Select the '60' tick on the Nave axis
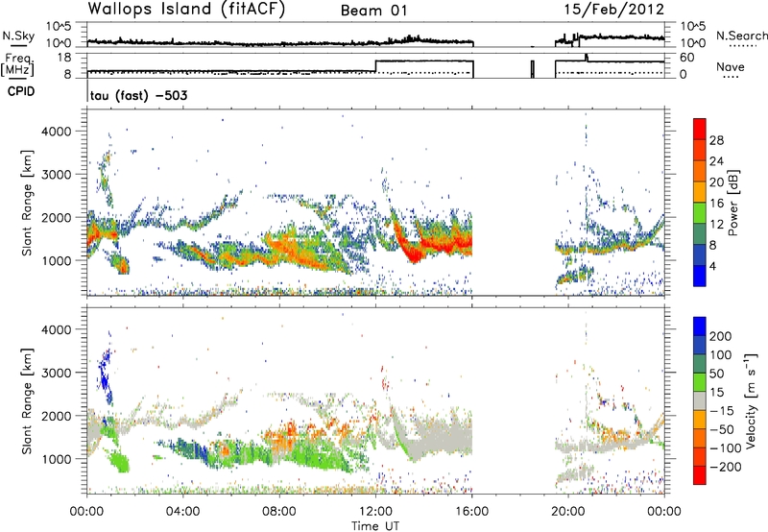 tap(687, 58)
